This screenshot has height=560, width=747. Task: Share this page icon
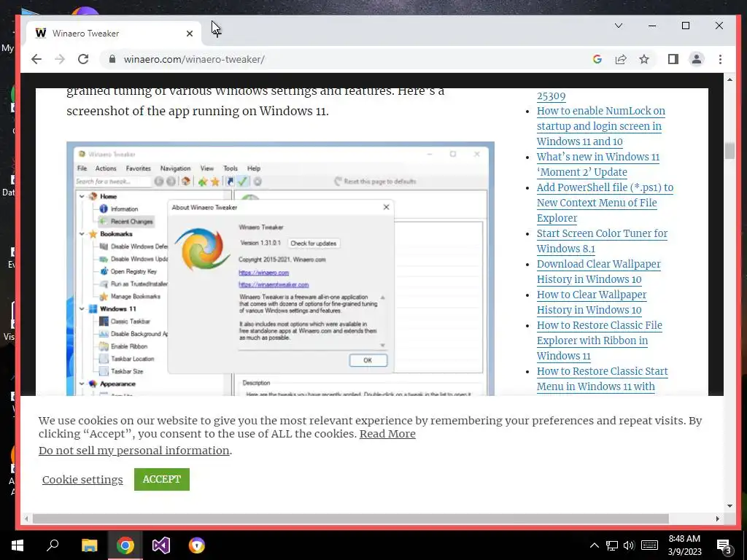pyautogui.click(x=621, y=59)
